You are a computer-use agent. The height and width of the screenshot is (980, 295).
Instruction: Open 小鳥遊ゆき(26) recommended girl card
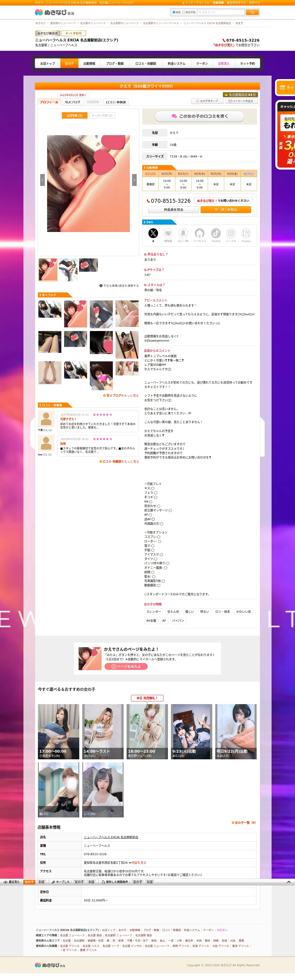click(x=59, y=731)
